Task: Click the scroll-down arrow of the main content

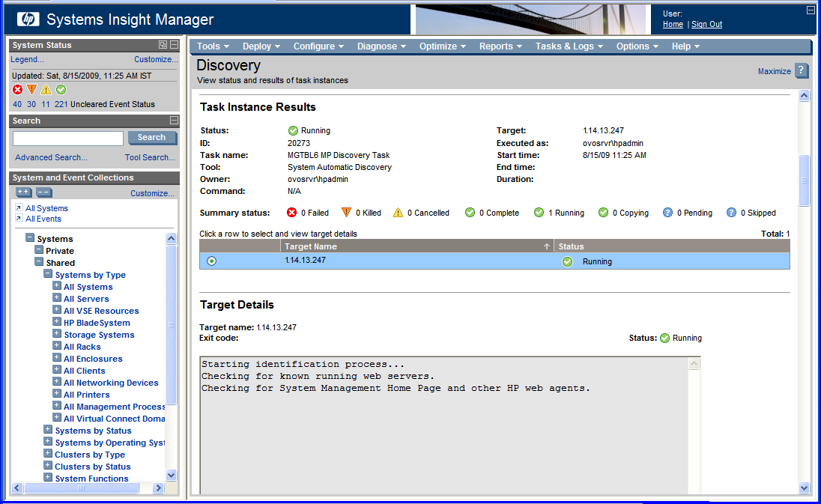Action: 805,488
